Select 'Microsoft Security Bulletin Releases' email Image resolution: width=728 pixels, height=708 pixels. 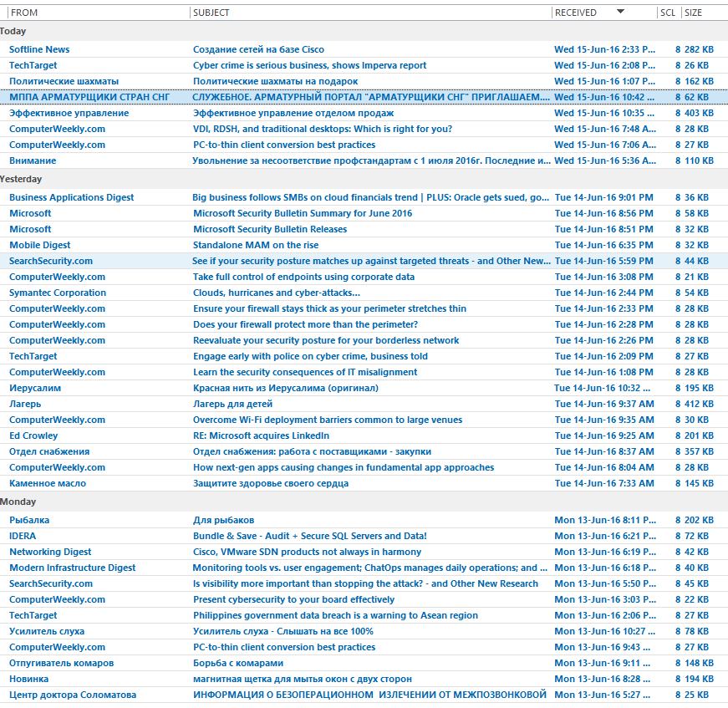pyautogui.click(x=364, y=229)
